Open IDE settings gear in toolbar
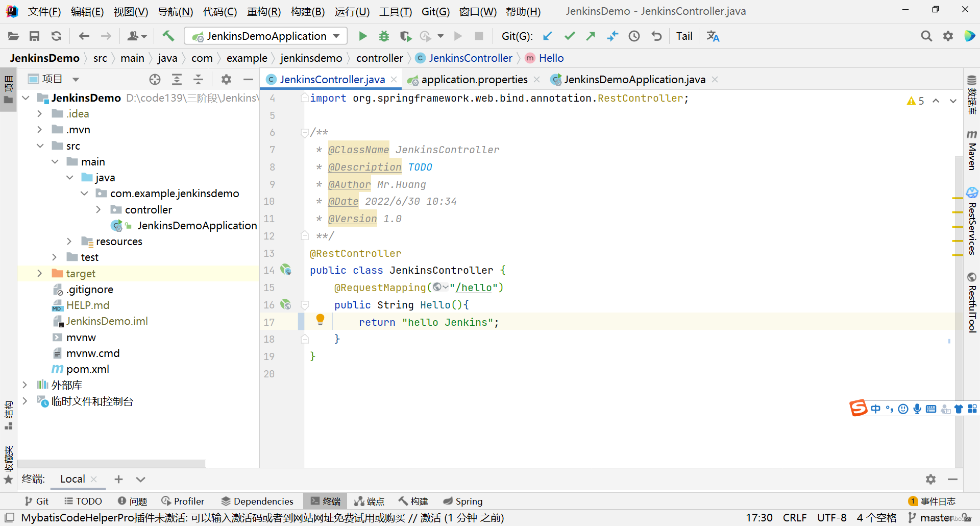 point(948,36)
